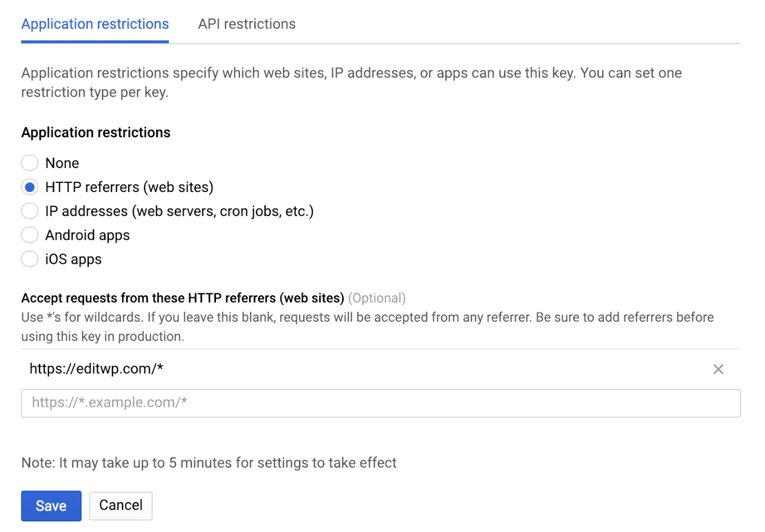Enable the "Android apps" restriction
The width and height of the screenshot is (765, 532).
pyautogui.click(x=30, y=235)
